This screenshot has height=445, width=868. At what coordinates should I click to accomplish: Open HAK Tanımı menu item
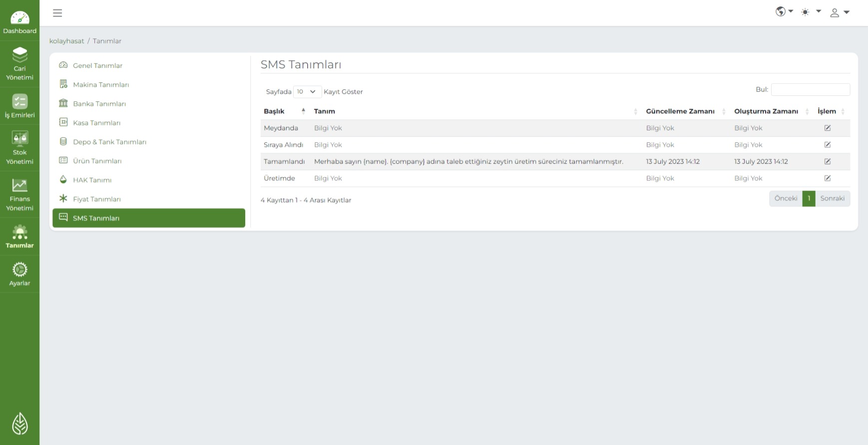click(149, 180)
